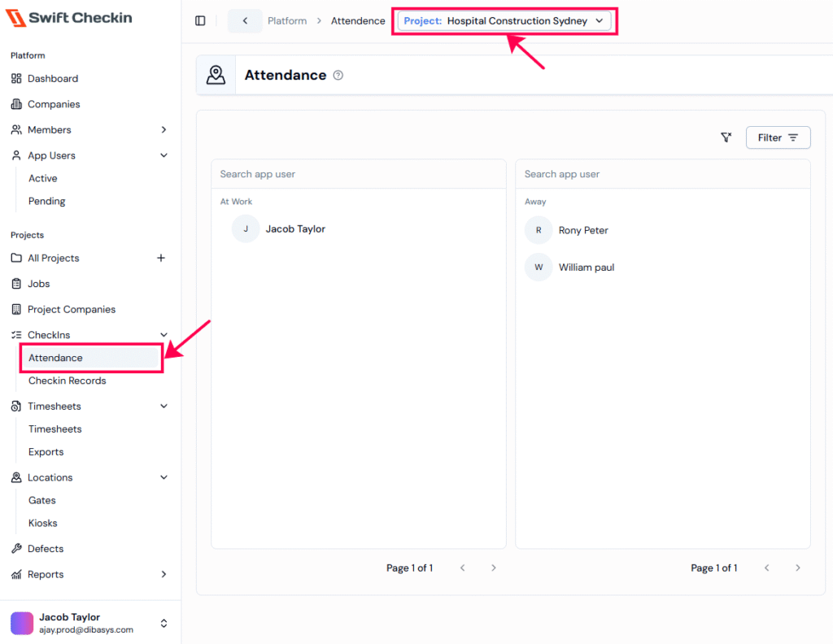Click the At Work search app user field
This screenshot has height=644, width=833.
358,174
